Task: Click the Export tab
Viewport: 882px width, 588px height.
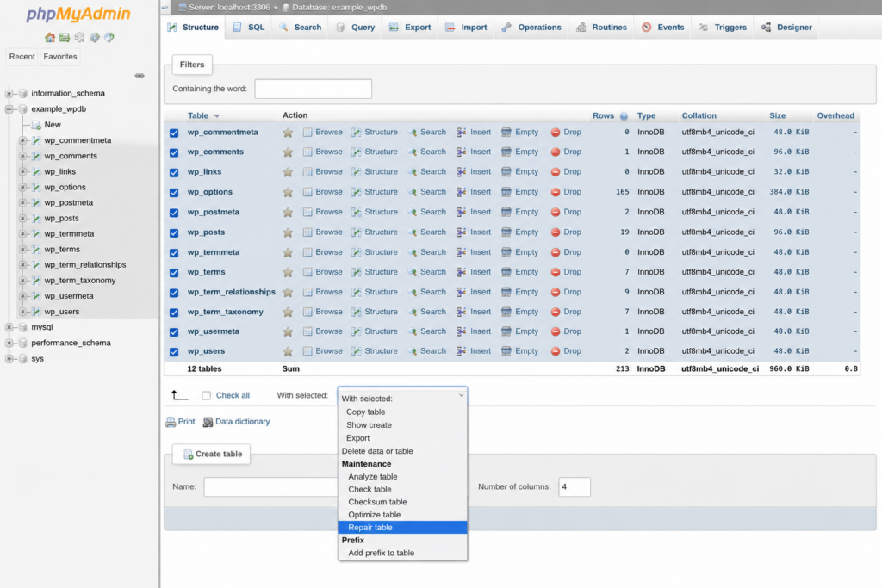Action: point(410,27)
